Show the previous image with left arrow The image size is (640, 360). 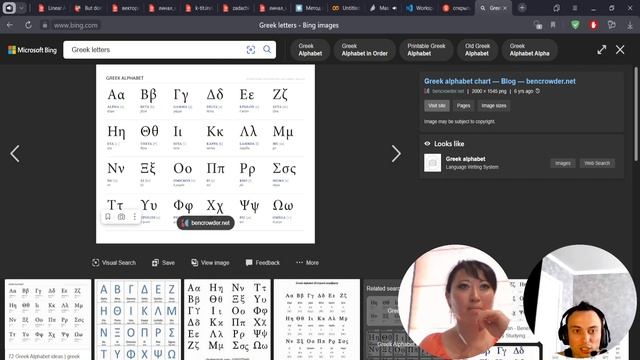pyautogui.click(x=15, y=154)
